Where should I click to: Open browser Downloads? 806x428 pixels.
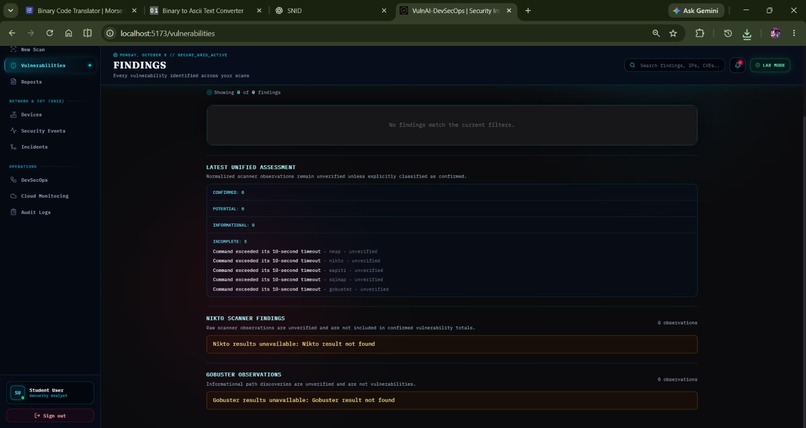tap(747, 34)
